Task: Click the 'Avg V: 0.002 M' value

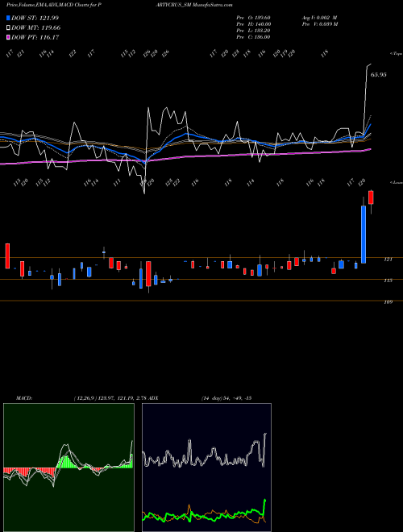Action: (x=319, y=18)
